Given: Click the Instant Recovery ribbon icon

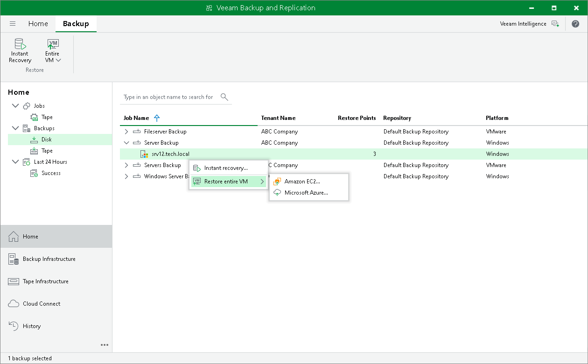Looking at the screenshot, I should point(20,44).
